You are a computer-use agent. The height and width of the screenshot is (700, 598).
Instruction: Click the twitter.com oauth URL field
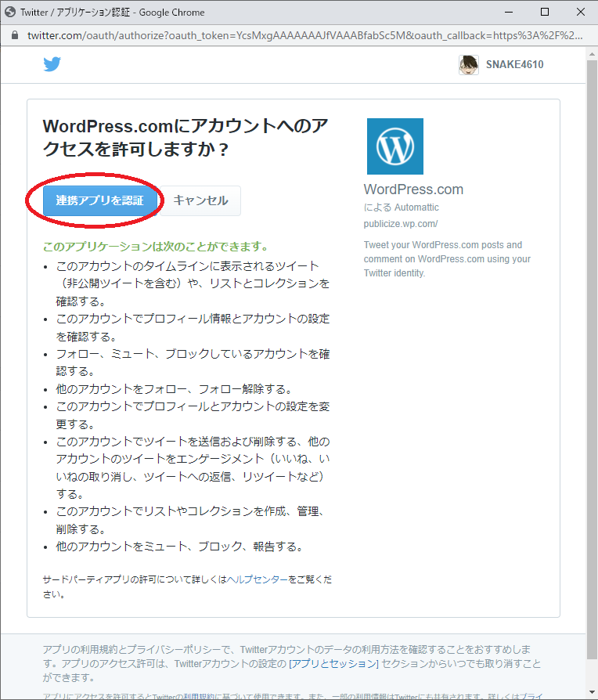point(305,36)
